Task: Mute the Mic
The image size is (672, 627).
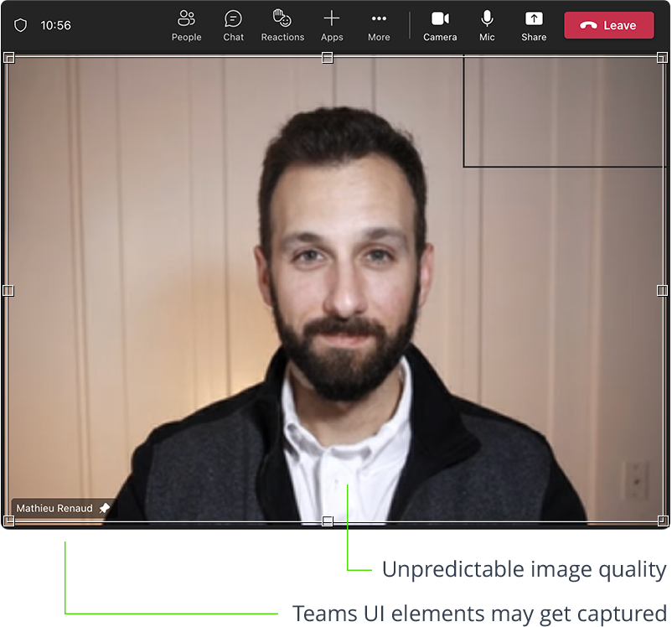Action: 487,26
